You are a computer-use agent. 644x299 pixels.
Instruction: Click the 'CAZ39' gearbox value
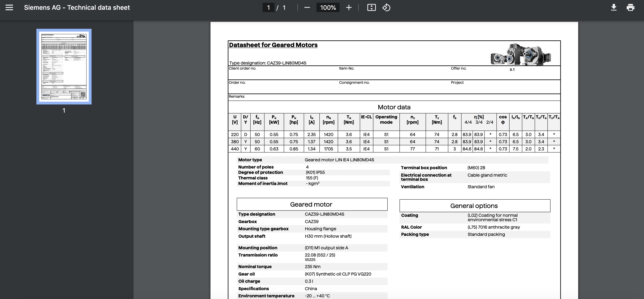[312, 222]
